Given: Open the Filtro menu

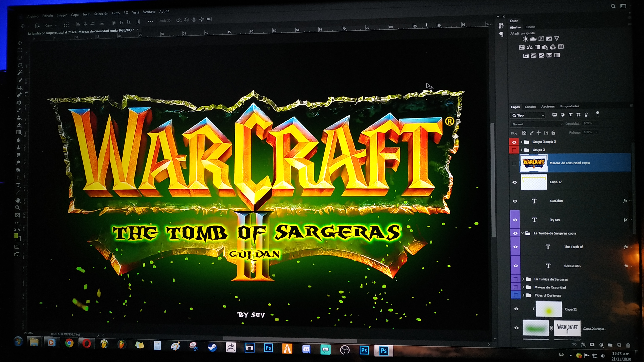Looking at the screenshot, I should point(116,13).
